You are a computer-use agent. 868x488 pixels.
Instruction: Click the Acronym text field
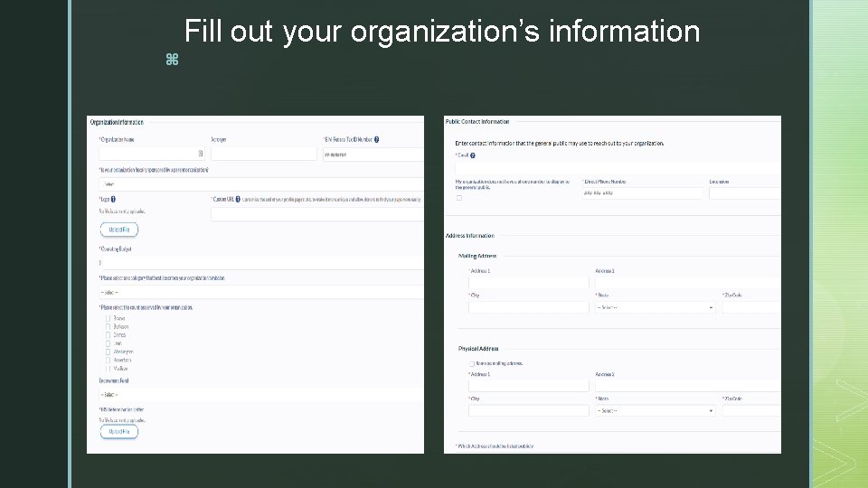[x=264, y=154]
